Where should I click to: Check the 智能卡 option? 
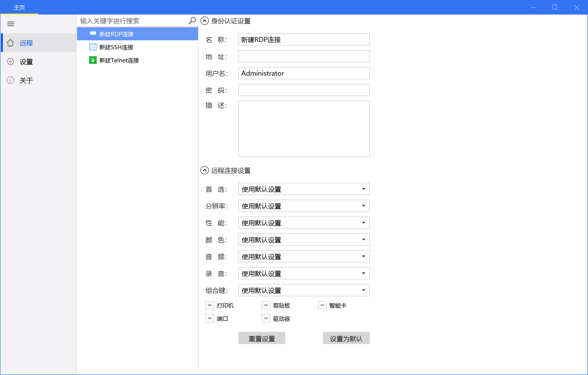click(322, 305)
